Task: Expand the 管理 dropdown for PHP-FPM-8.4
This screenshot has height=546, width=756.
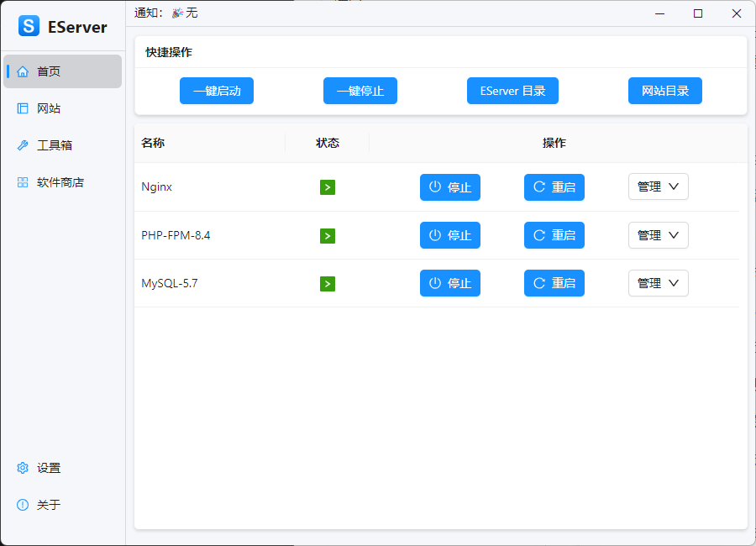Action: point(658,235)
